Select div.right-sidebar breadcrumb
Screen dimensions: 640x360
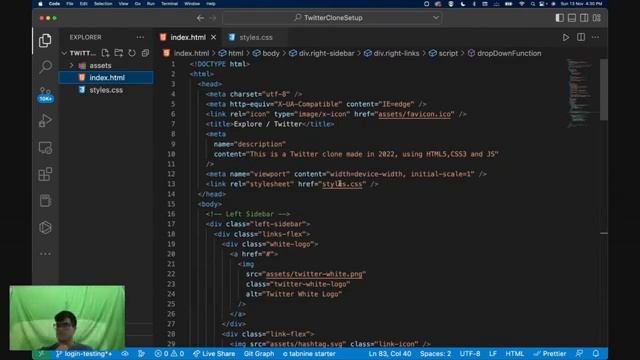point(326,53)
